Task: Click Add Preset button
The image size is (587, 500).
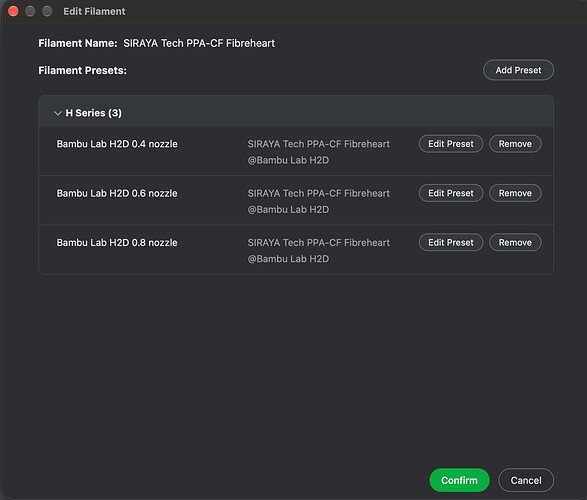Action: point(518,70)
